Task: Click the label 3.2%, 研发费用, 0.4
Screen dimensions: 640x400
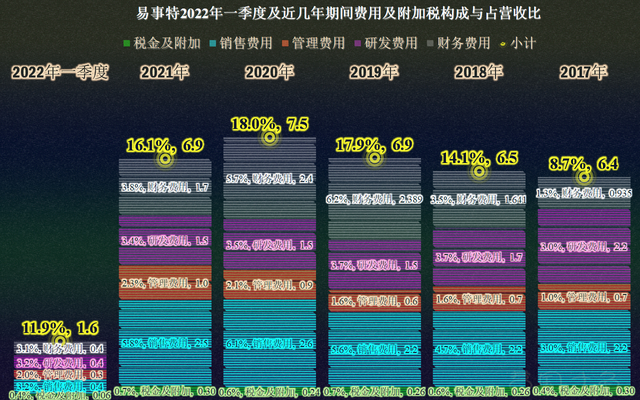Action: click(60, 362)
